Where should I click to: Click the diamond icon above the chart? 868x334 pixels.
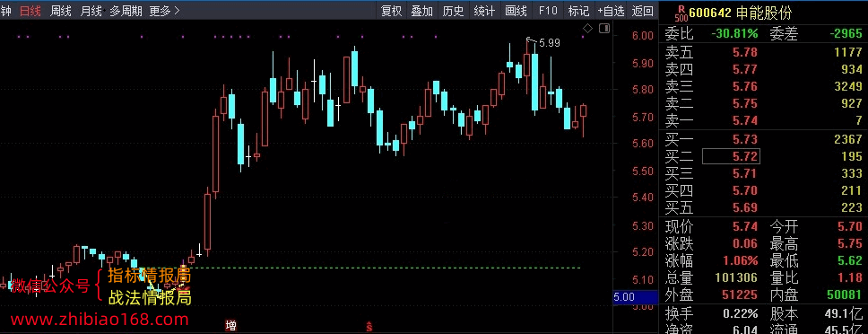588,28
